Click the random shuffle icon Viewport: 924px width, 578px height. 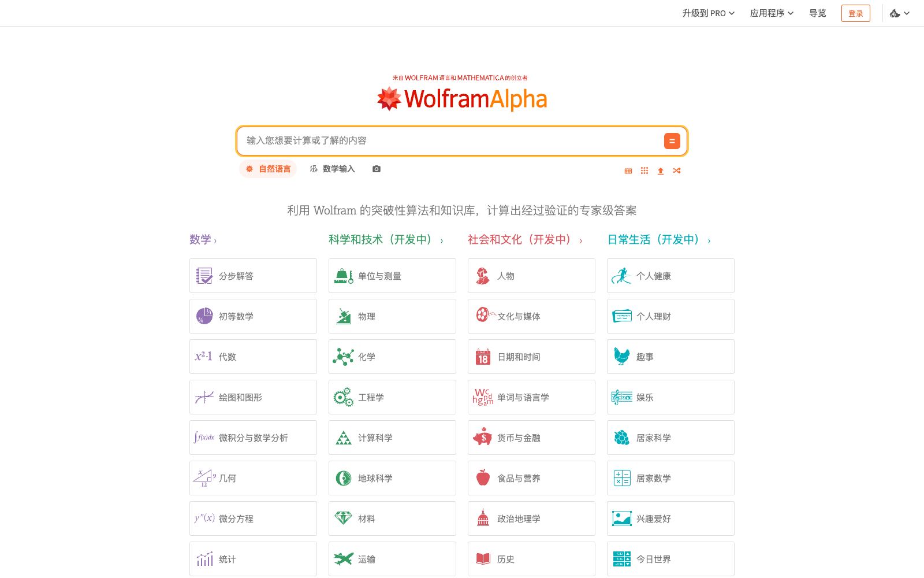coord(677,171)
